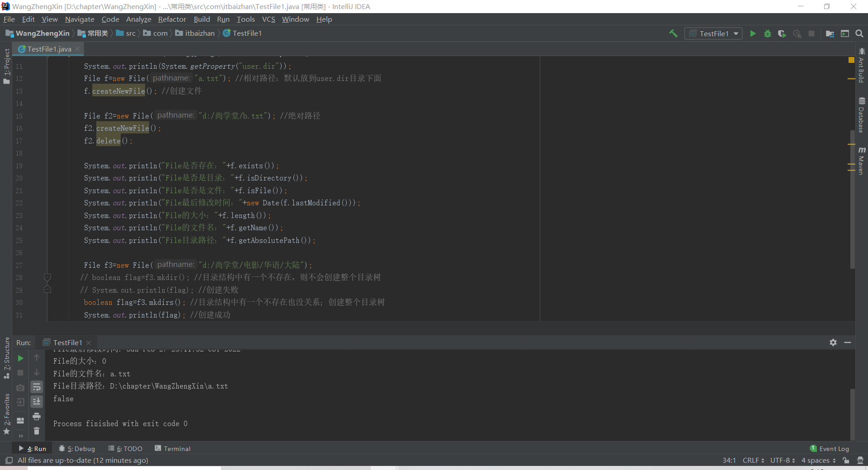Toggle the Event Log panel
Viewport: 868px width, 470px height.
[x=830, y=449]
